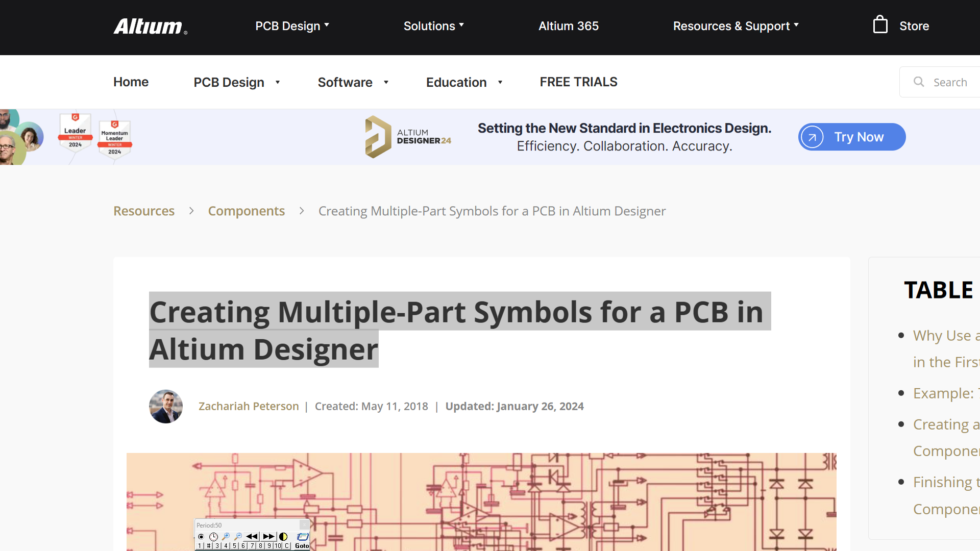
Task: Open the Software dropdown arrow
Action: pyautogui.click(x=386, y=82)
